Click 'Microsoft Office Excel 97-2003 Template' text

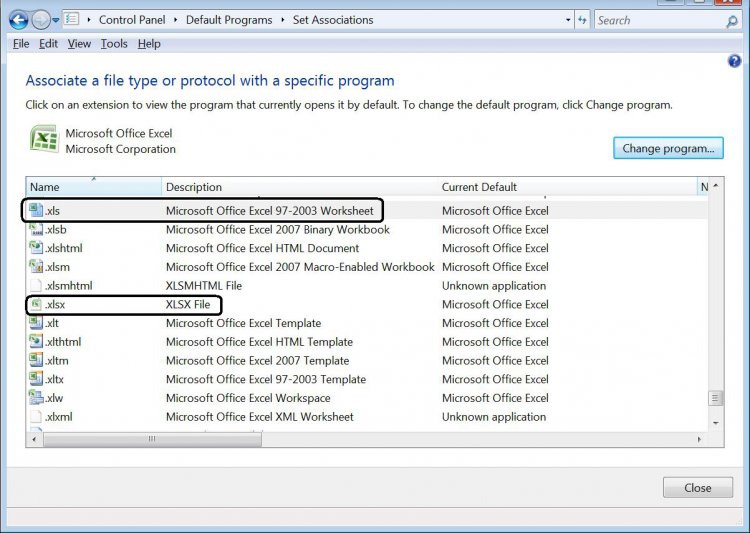tap(265, 379)
